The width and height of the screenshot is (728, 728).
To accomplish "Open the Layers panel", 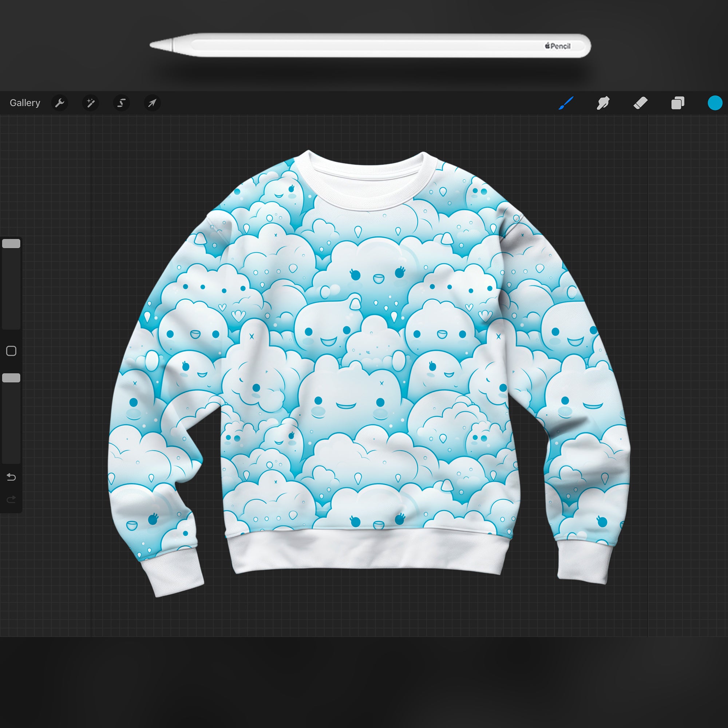I will click(x=677, y=103).
